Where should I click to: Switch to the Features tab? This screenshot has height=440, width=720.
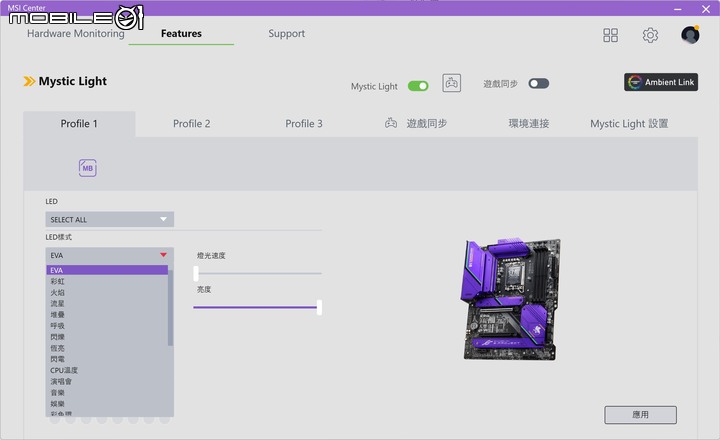point(181,34)
